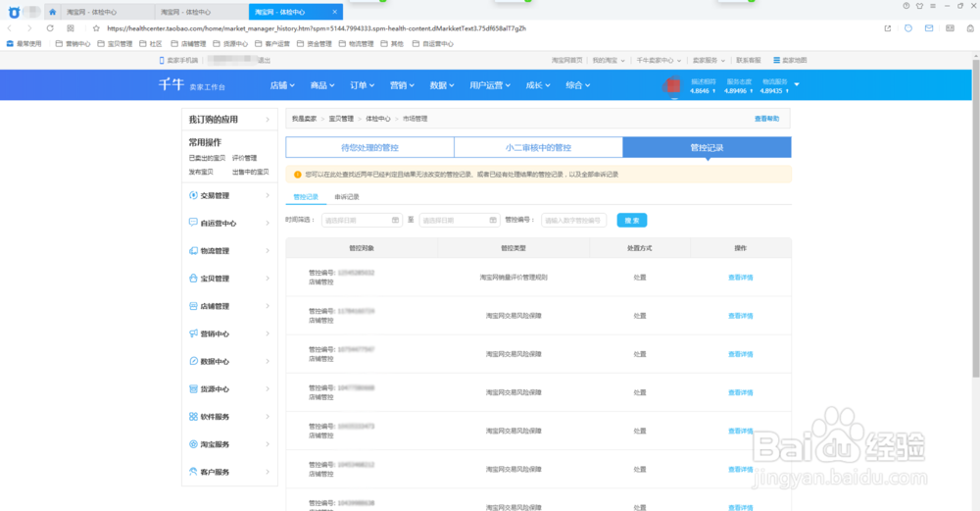Expand the 我的淘宝 dropdown
Image resolution: width=980 pixels, height=511 pixels.
pos(609,60)
